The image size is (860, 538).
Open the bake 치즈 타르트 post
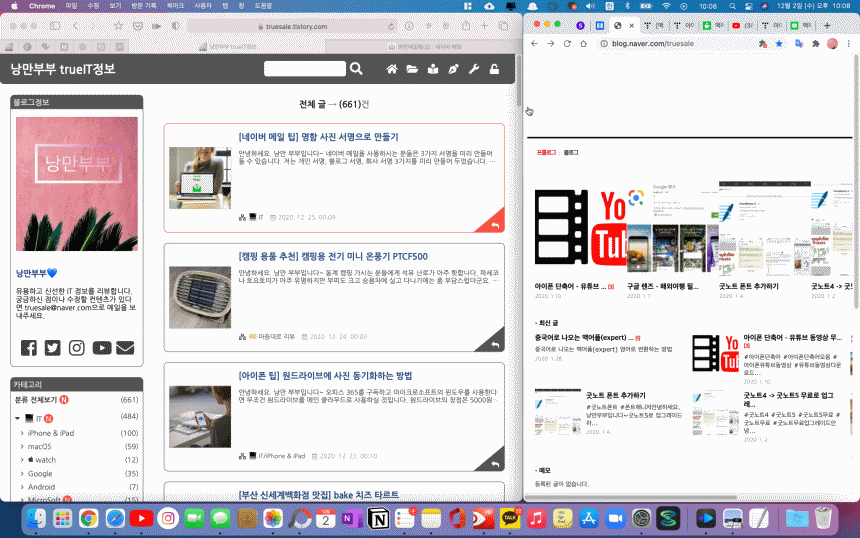(319, 495)
